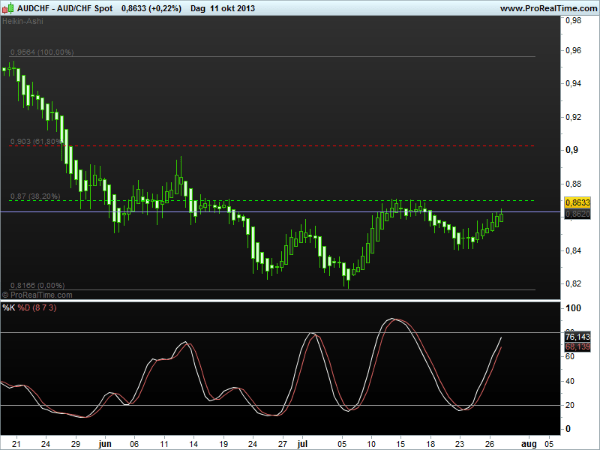Click the 0,96 price axis label
The image size is (600, 450).
coord(573,50)
